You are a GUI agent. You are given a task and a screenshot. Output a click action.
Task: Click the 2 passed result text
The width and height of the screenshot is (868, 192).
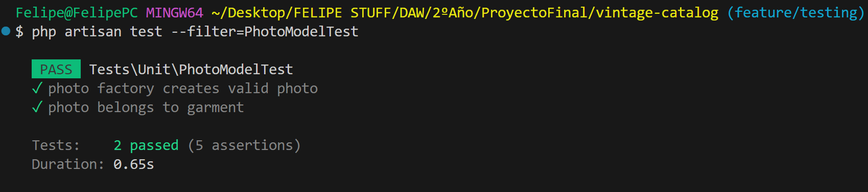click(146, 145)
